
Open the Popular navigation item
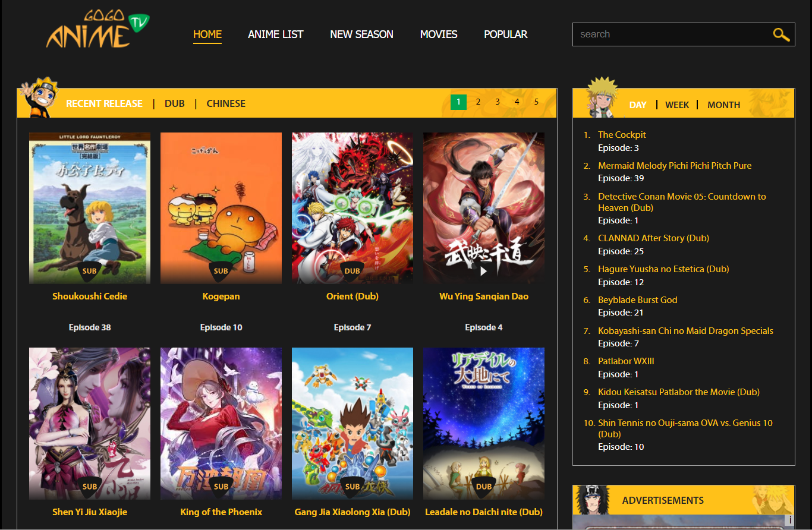tap(506, 34)
